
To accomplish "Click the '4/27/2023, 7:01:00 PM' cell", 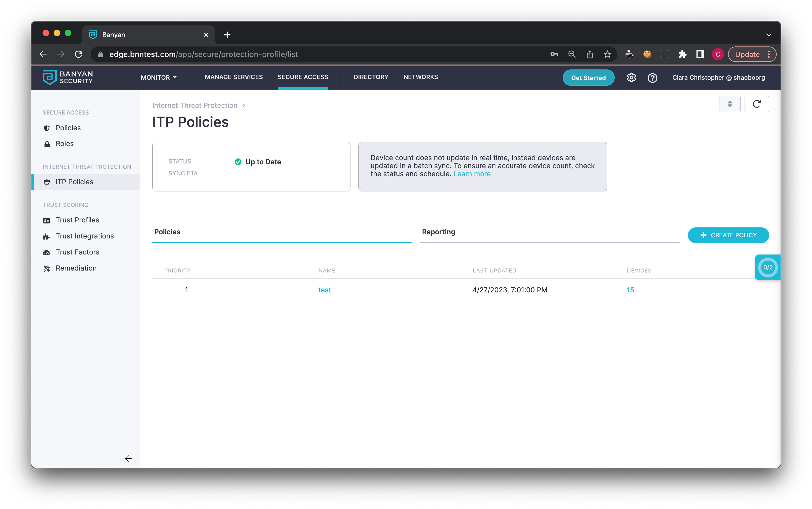I will point(510,290).
